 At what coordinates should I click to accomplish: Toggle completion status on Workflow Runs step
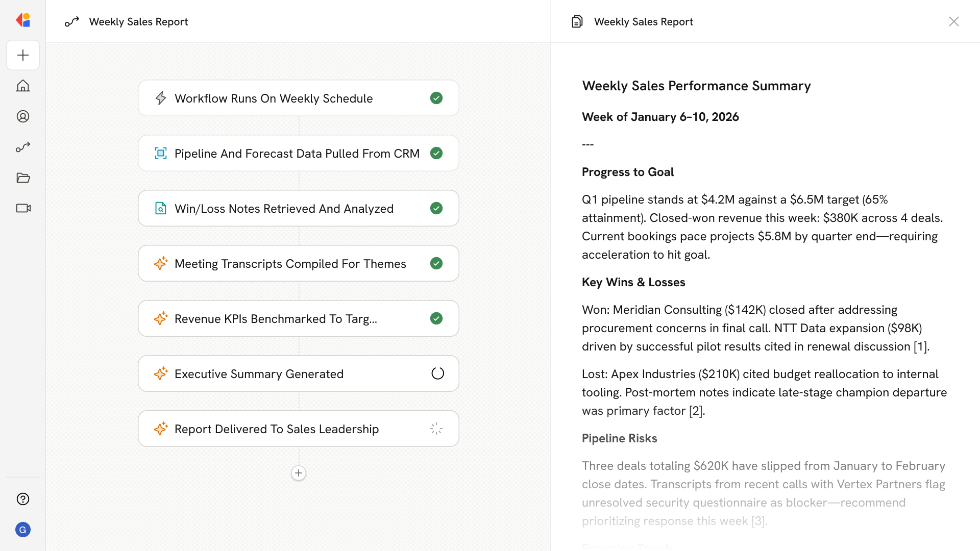[436, 98]
